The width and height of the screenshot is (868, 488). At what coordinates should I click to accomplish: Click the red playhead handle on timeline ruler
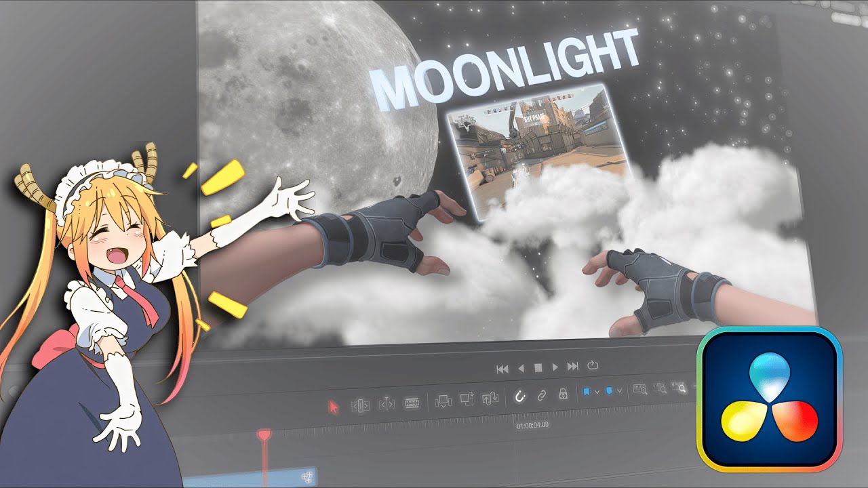point(264,435)
